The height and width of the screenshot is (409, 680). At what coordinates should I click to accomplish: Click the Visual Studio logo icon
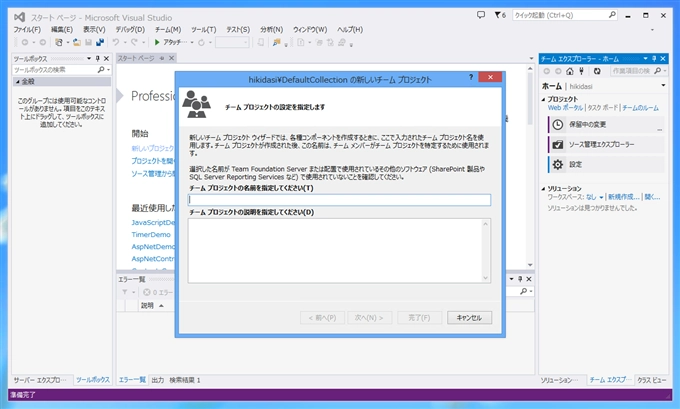[x=19, y=17]
